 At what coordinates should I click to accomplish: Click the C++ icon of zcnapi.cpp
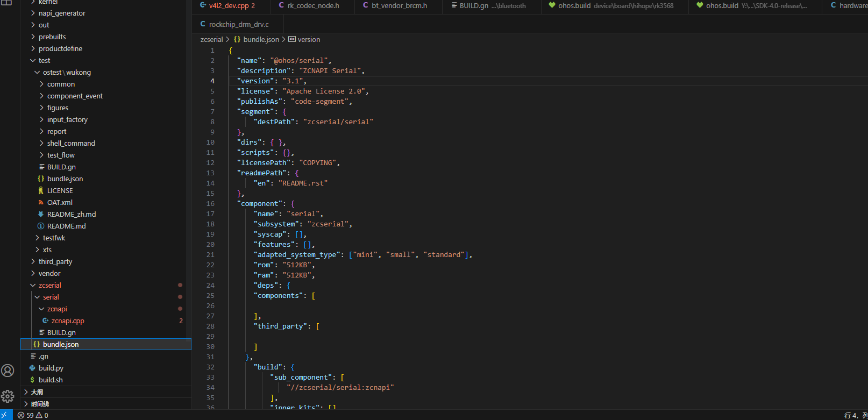[x=46, y=321]
